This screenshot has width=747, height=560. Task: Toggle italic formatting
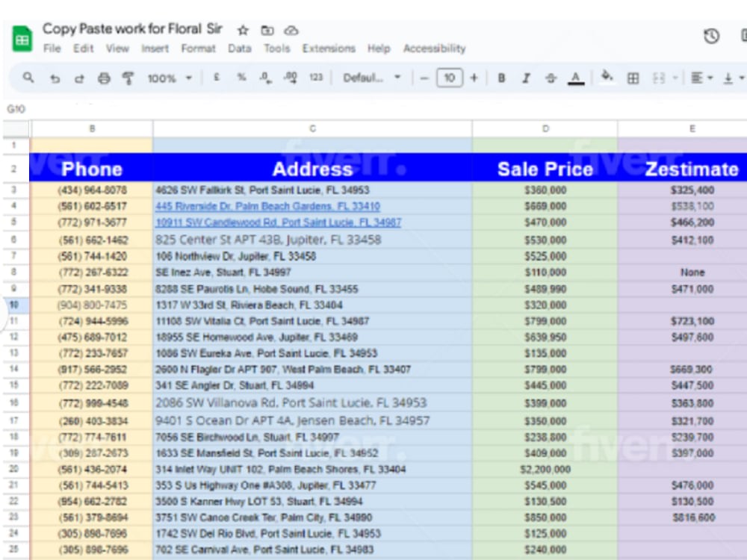coord(526,78)
